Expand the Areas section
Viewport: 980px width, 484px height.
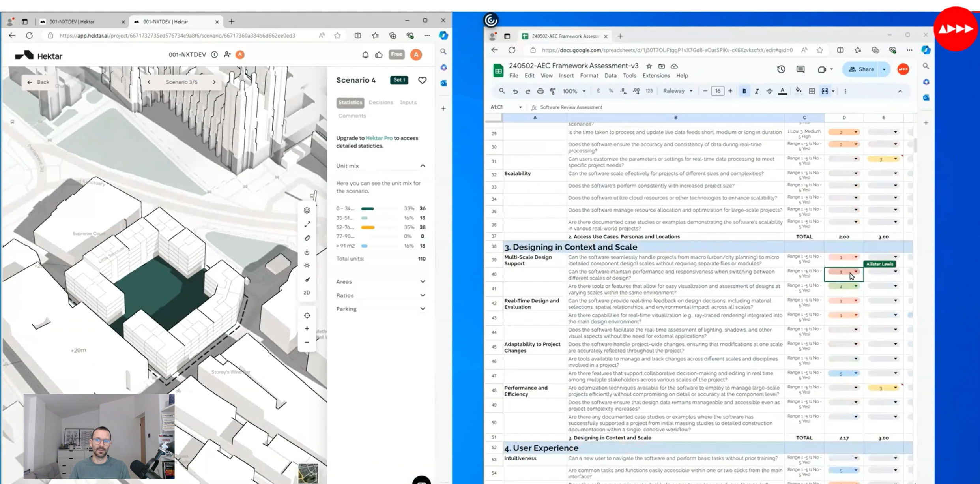click(x=380, y=281)
